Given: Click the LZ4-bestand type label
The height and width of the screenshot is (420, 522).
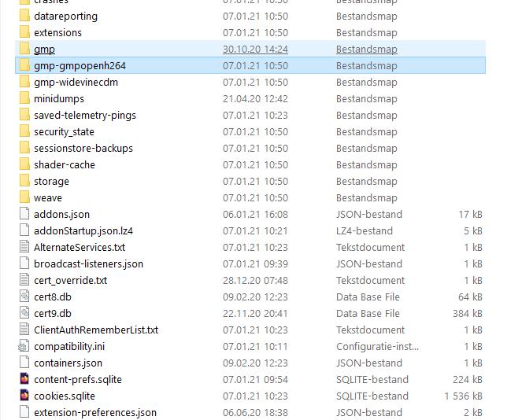Looking at the screenshot, I should click(x=365, y=230).
